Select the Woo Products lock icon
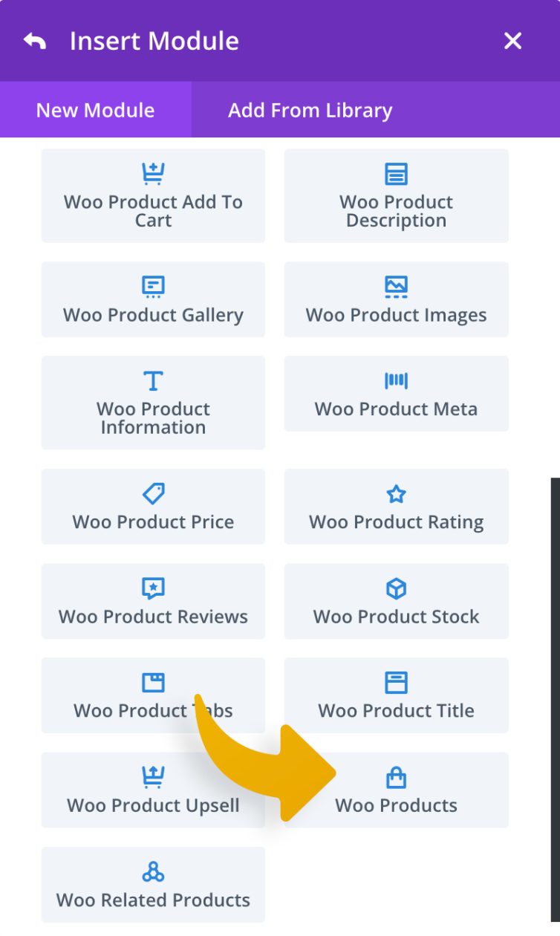This screenshot has height=936, width=560. [x=396, y=777]
